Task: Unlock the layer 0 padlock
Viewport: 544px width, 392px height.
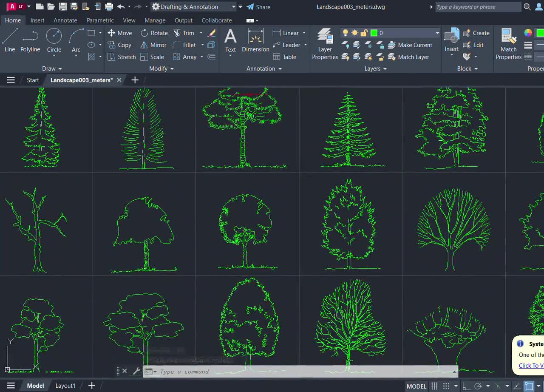Action: click(364, 32)
